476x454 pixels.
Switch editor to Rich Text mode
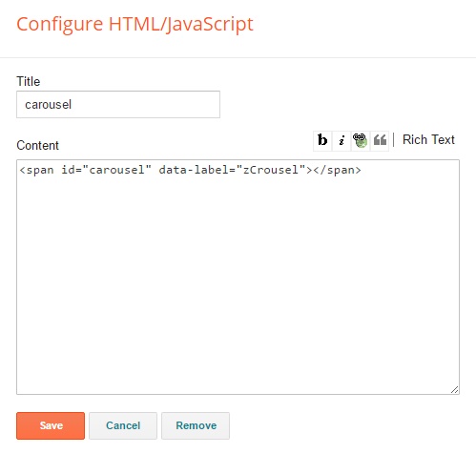(428, 139)
